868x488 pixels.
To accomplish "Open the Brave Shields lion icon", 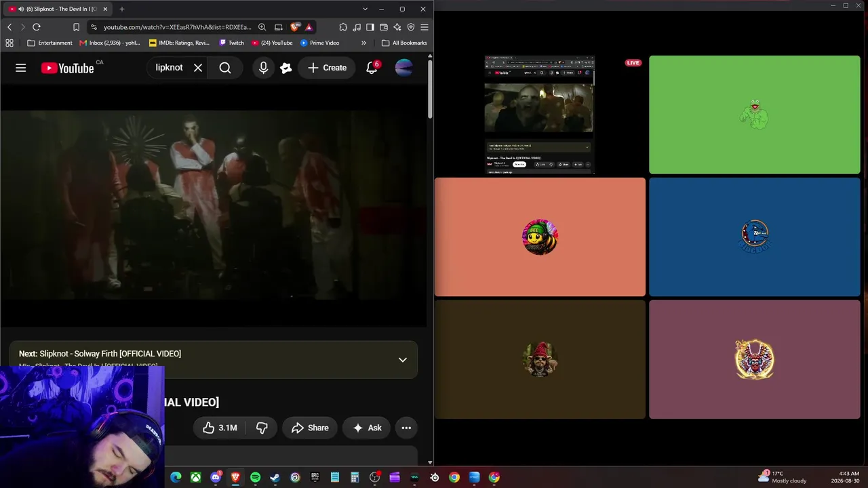I will click(x=295, y=27).
